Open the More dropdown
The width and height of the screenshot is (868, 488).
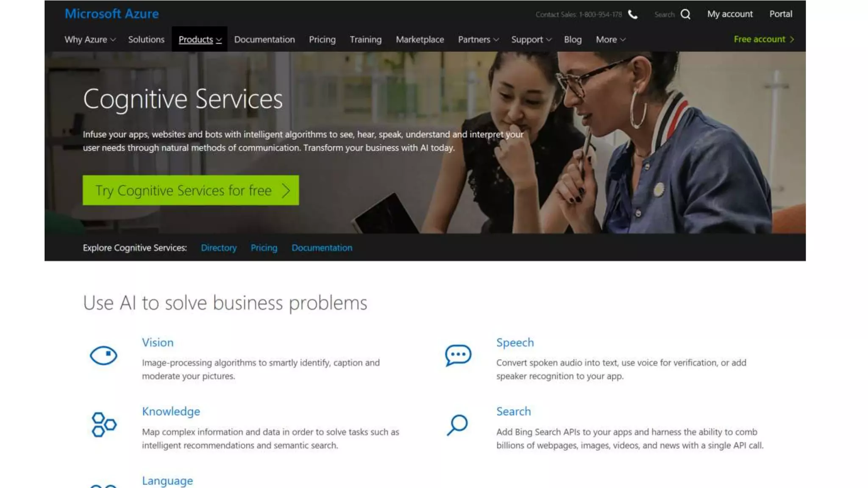[x=610, y=39]
